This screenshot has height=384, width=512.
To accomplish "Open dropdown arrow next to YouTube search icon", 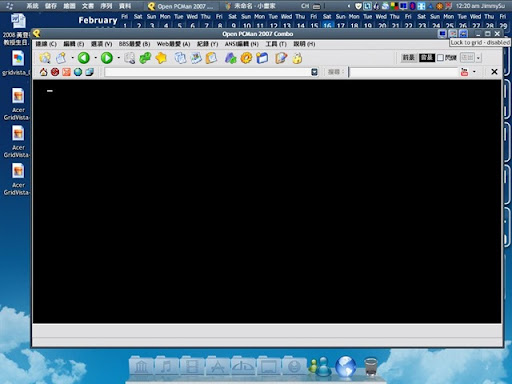I will (x=474, y=71).
